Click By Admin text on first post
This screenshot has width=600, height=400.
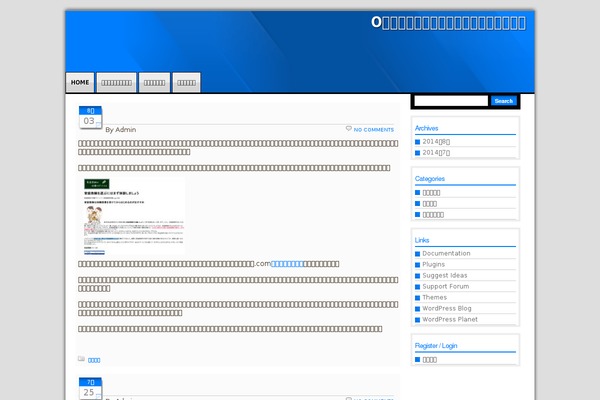pos(121,130)
